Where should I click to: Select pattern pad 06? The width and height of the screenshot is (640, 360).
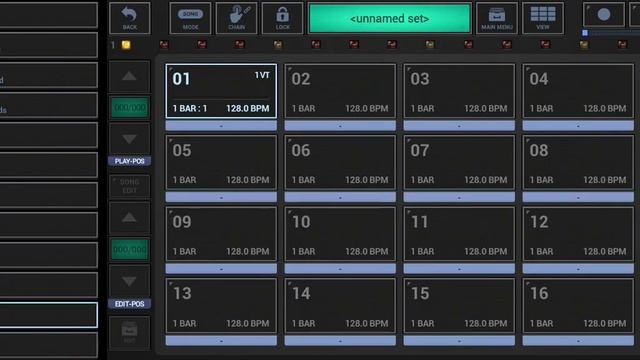pos(340,163)
